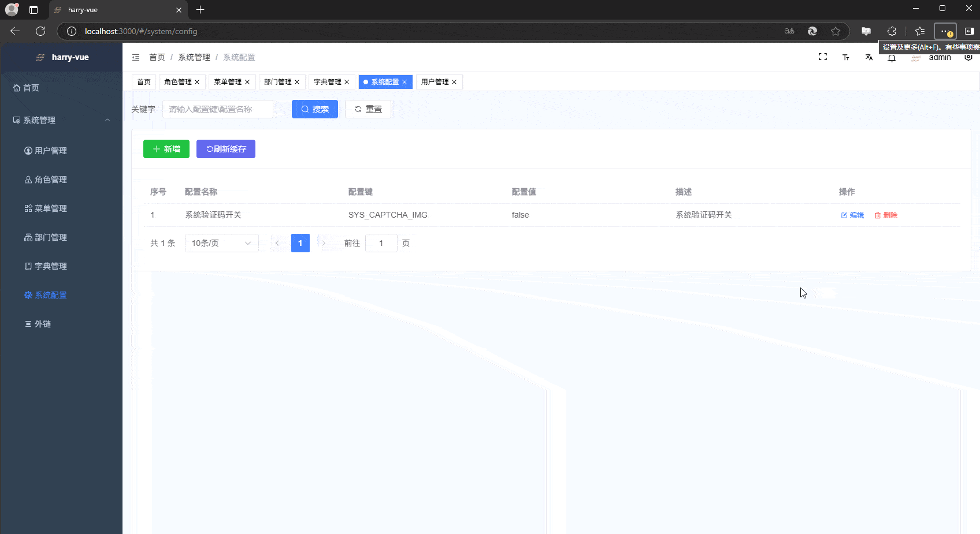Click the 重置 button

coord(368,109)
